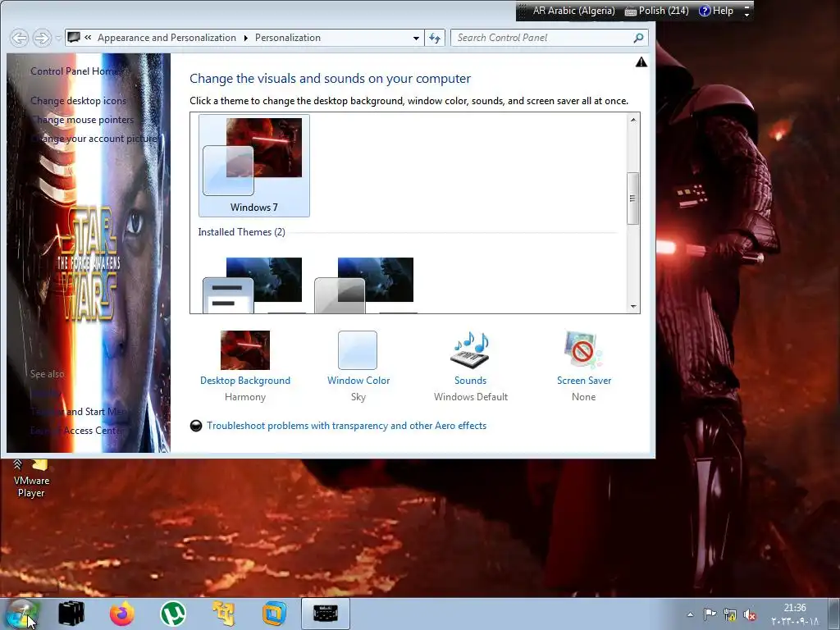Click the search magnifier icon
The image size is (840, 630).
pos(638,38)
